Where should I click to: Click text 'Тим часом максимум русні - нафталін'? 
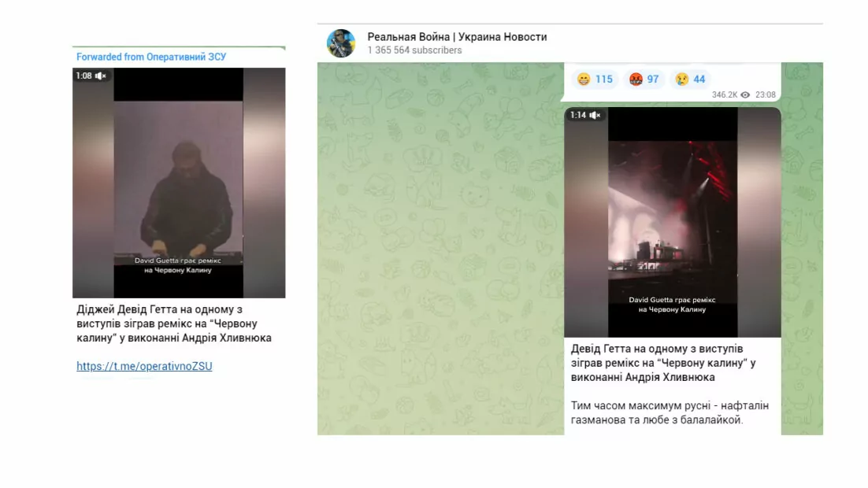(x=670, y=406)
